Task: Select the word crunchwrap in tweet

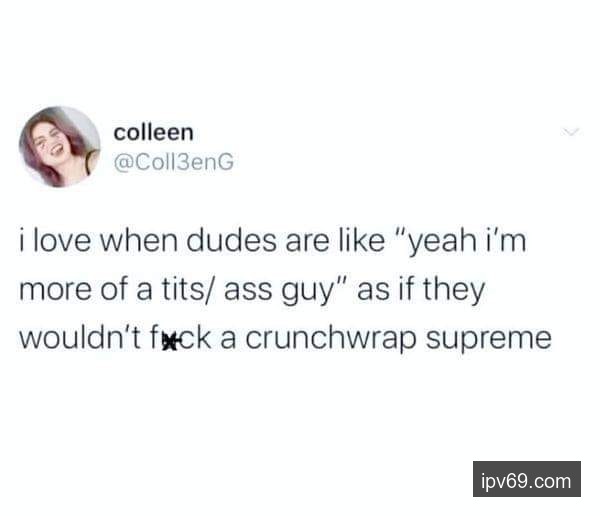Action: pyautogui.click(x=331, y=339)
